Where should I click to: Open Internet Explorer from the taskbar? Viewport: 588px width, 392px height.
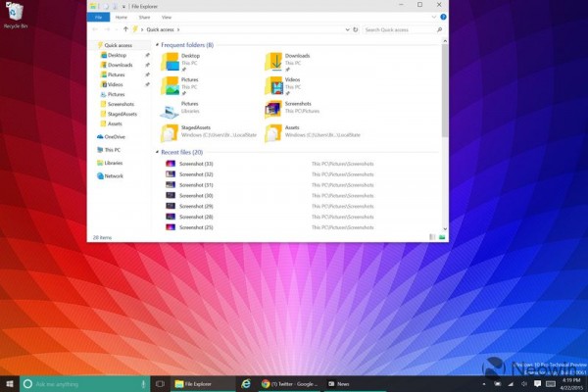click(246, 383)
